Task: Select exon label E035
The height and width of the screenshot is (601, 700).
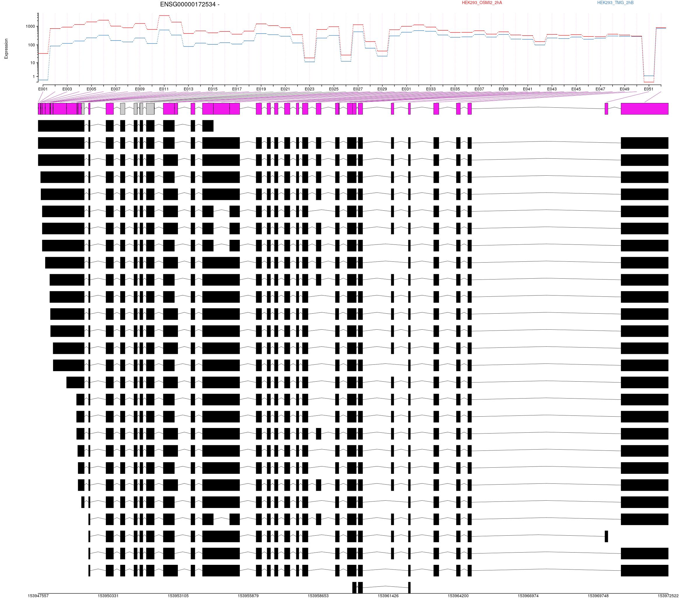Action: pos(455,89)
